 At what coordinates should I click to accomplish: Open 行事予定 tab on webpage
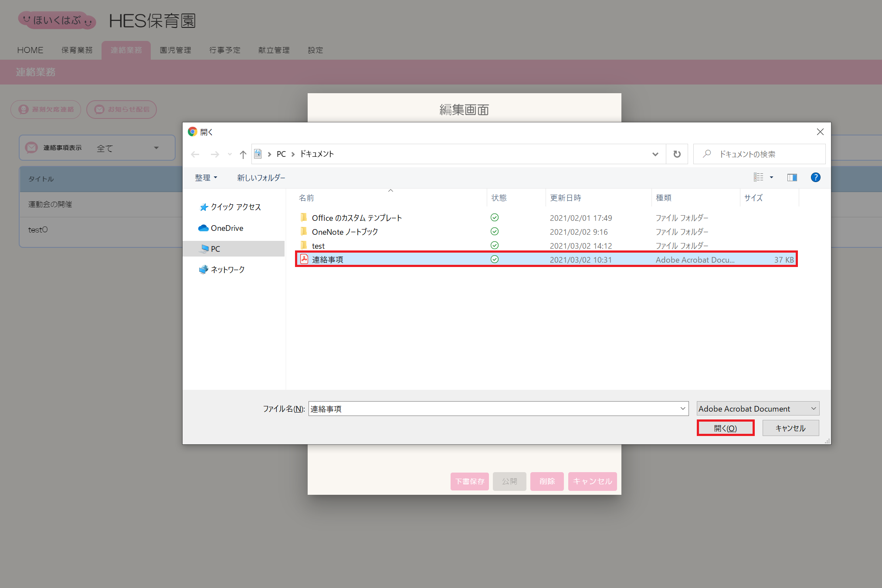coord(225,50)
